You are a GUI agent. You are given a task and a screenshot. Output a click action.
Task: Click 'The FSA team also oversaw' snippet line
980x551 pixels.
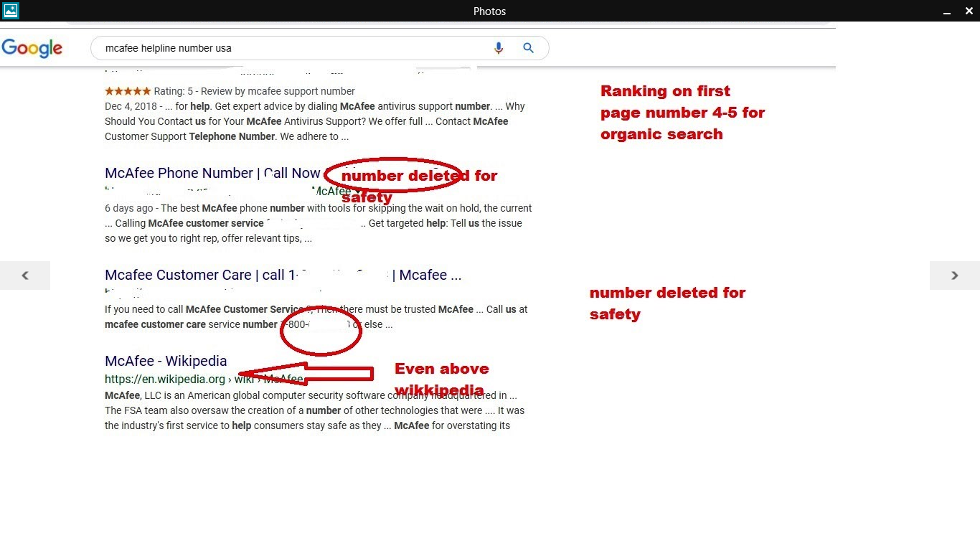coord(314,410)
